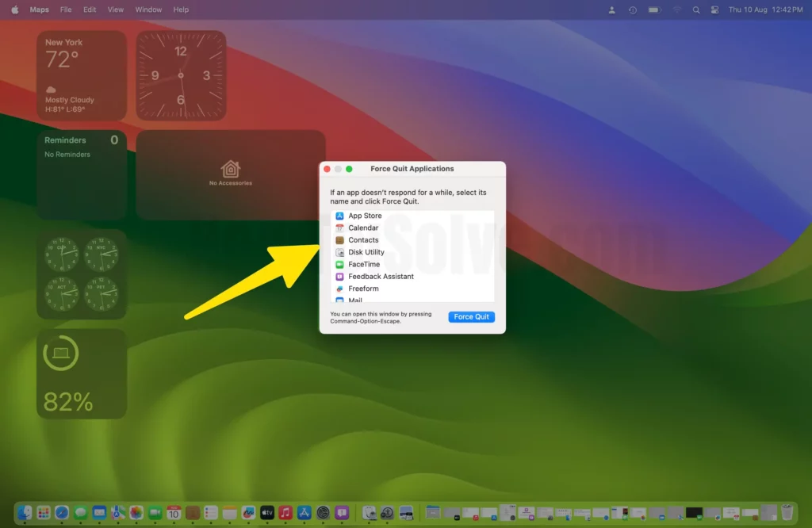Viewport: 812px width, 528px height.
Task: Open System Settings from the Dock
Action: pos(323,512)
